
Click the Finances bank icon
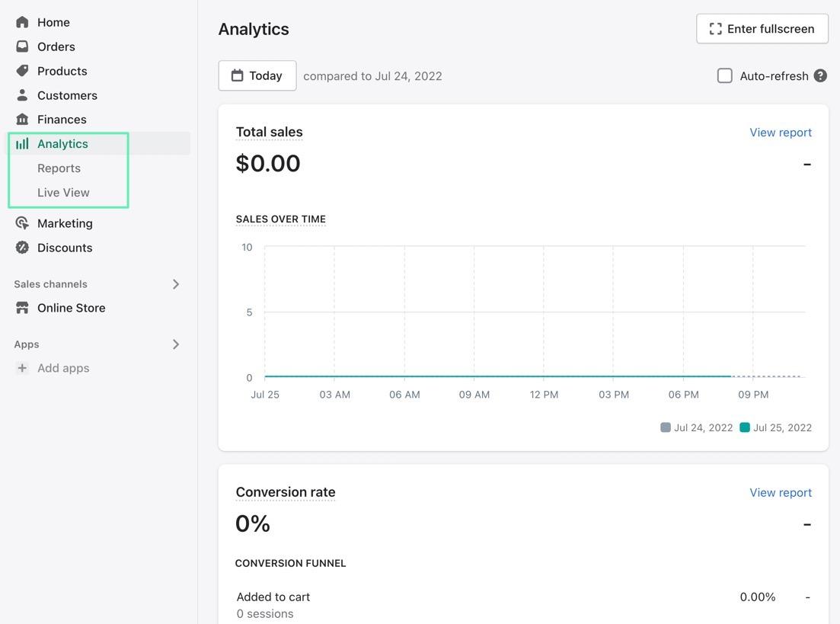tap(22, 120)
